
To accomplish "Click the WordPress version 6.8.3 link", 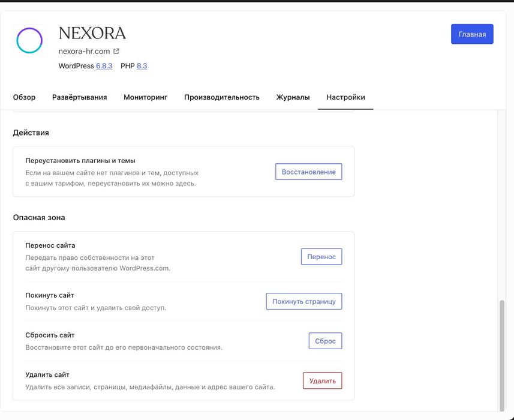I will pos(104,66).
